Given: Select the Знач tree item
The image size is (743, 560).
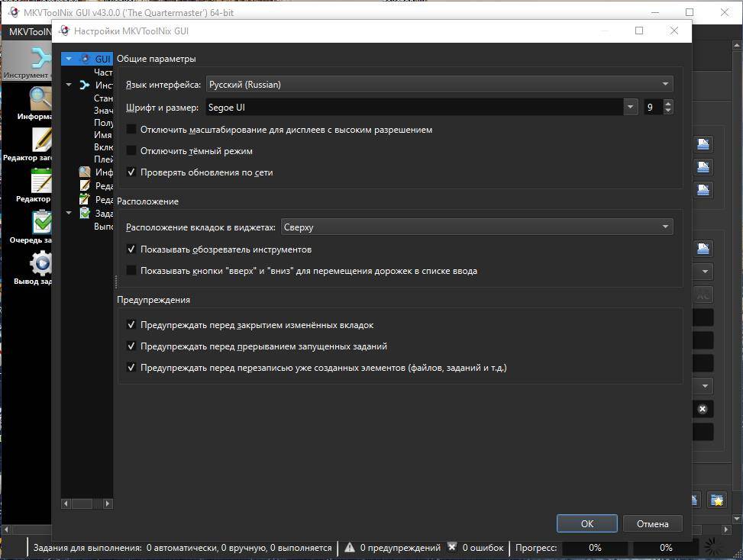Looking at the screenshot, I should (x=103, y=111).
